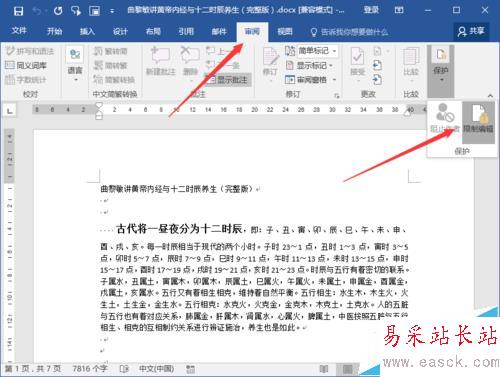The image size is (500, 377).
Task: Open the 显示标记 dropdown
Action: [x=309, y=65]
